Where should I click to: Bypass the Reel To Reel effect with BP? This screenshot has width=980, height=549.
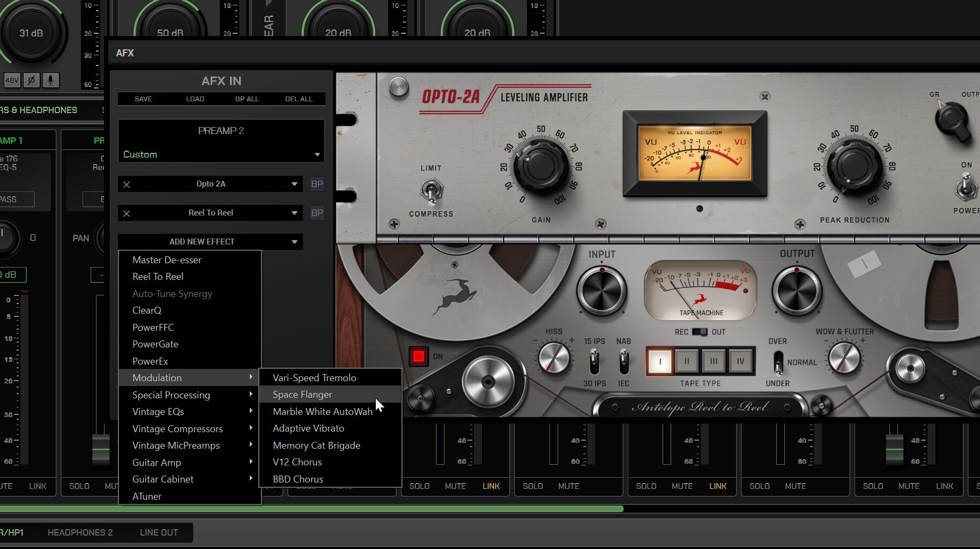pyautogui.click(x=317, y=213)
